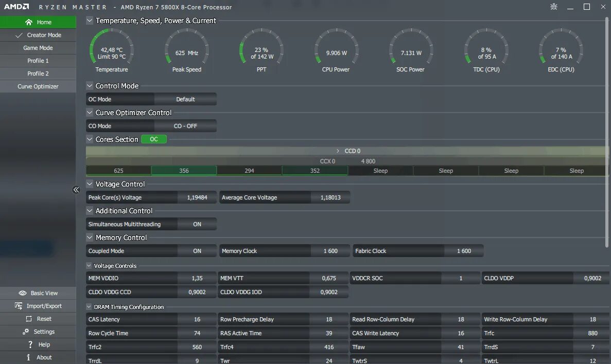Switch to Game Mode profile
This screenshot has height=364, width=611.
[38, 48]
